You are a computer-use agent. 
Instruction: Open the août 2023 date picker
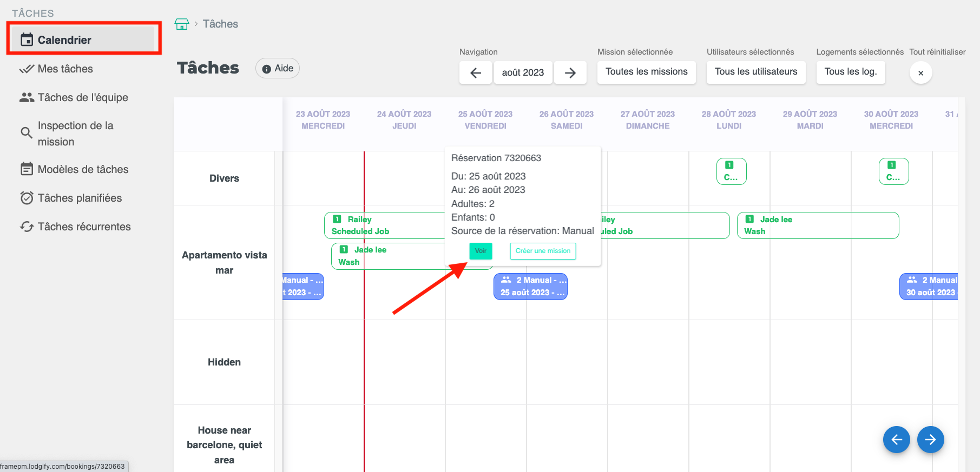pos(523,72)
